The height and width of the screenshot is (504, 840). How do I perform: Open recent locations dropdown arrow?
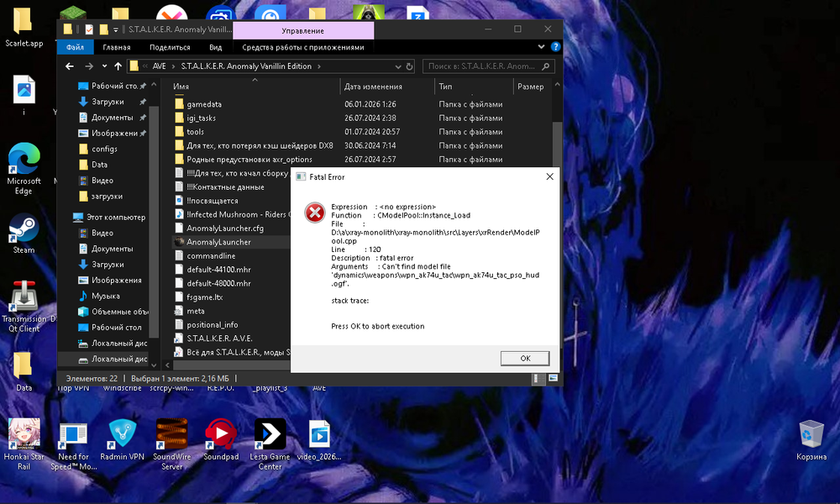point(104,66)
